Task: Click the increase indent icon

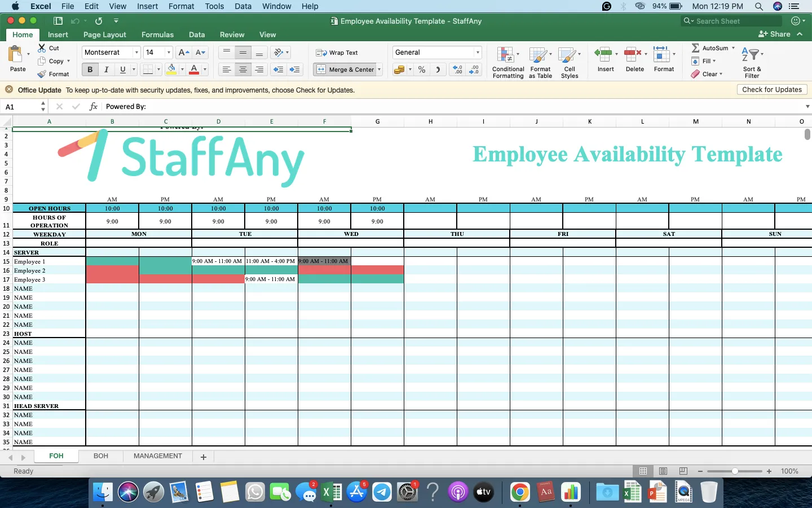Action: [x=294, y=69]
